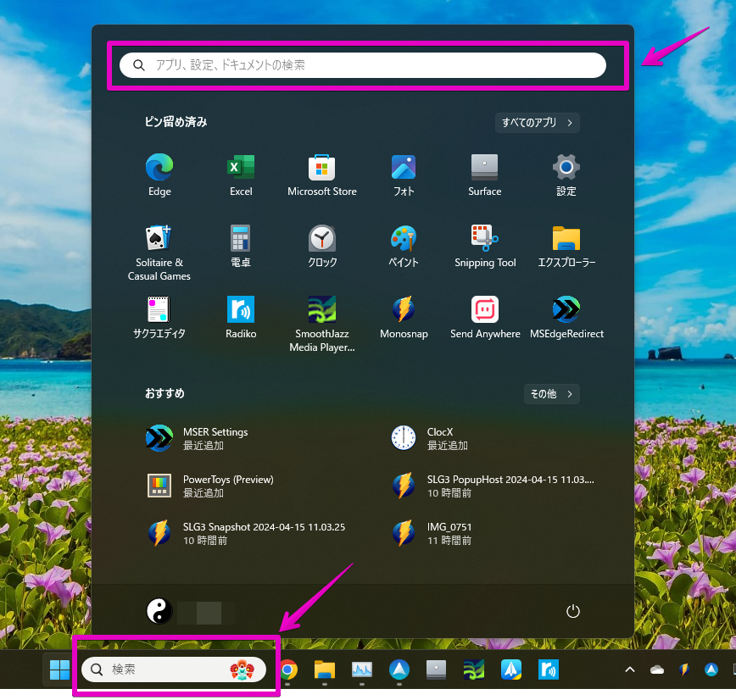Open the クロック (Clock) app

click(x=322, y=246)
